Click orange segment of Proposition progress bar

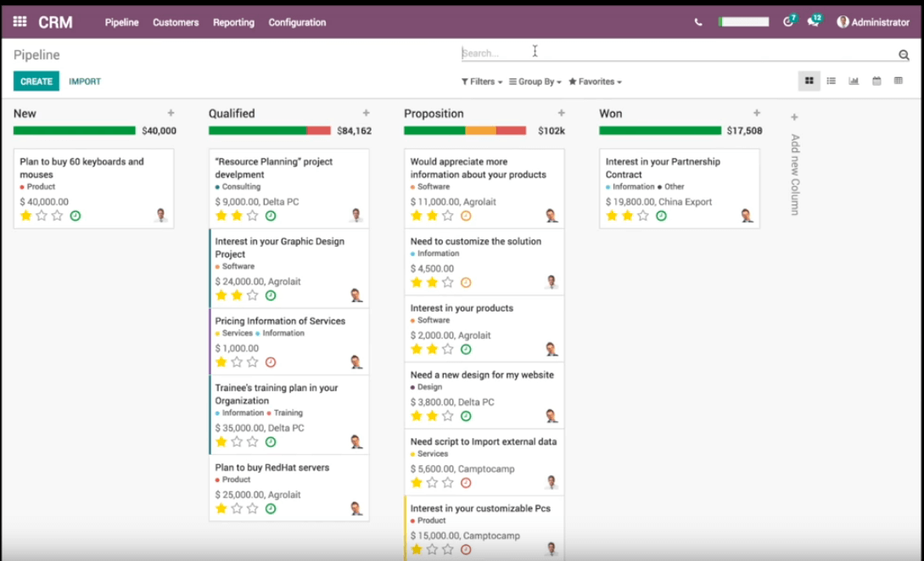pyautogui.click(x=481, y=131)
